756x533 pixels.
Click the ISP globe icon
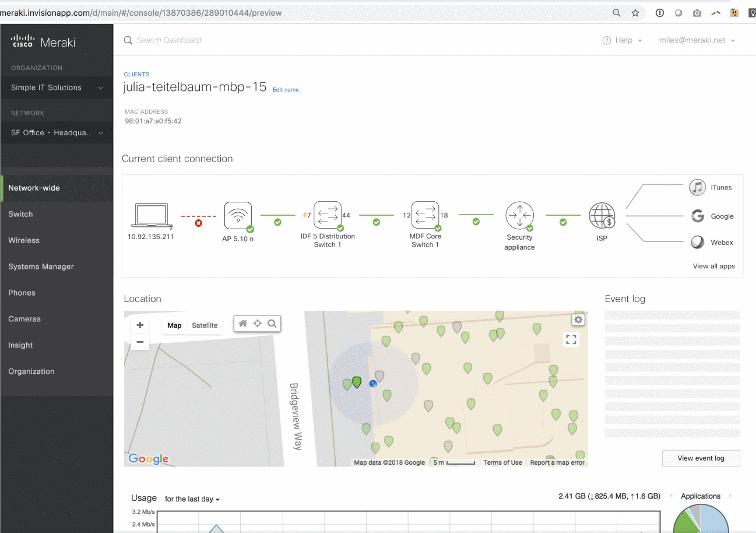click(602, 217)
